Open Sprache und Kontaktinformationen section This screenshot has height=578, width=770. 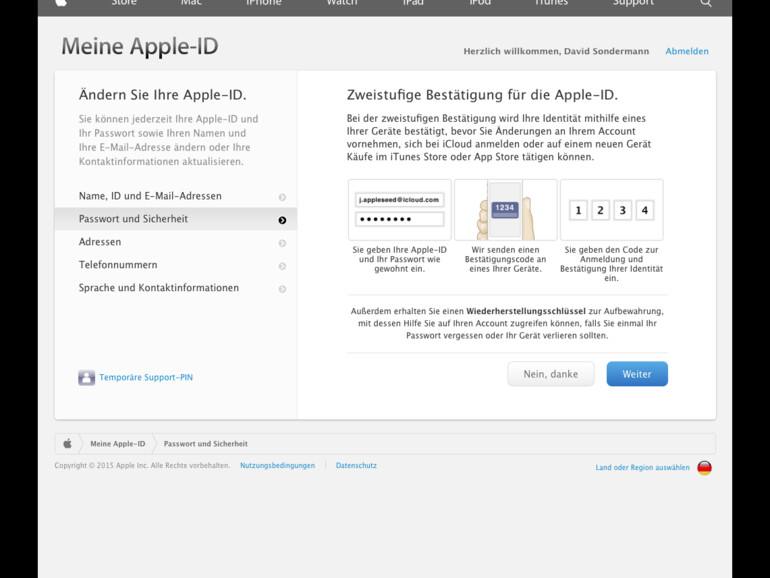tap(176, 288)
